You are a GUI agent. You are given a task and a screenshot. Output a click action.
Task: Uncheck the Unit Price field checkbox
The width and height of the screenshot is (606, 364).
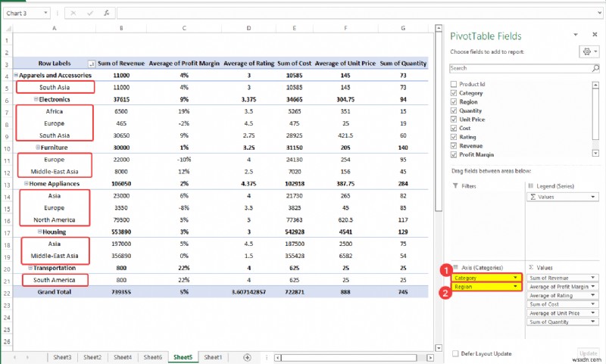tap(454, 120)
